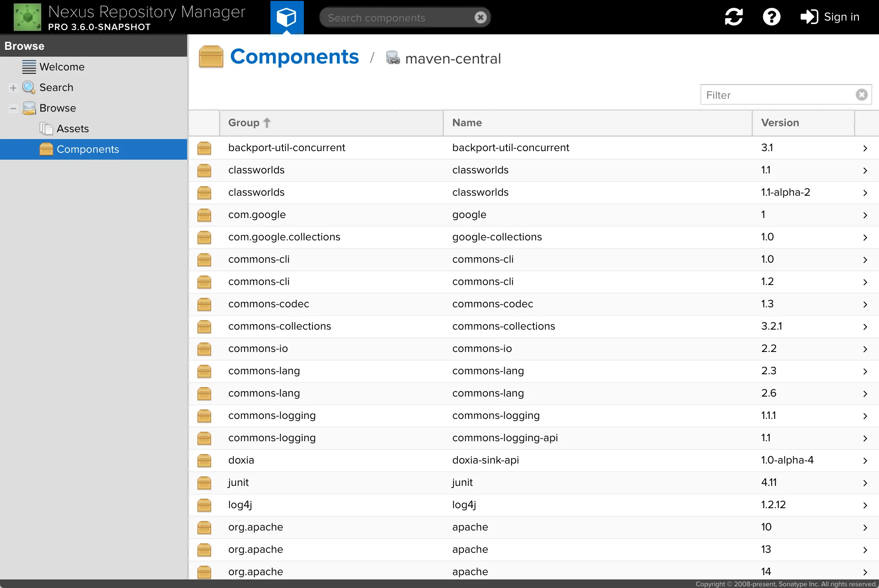
Task: Click component icon for log4j row
Action: (x=204, y=505)
